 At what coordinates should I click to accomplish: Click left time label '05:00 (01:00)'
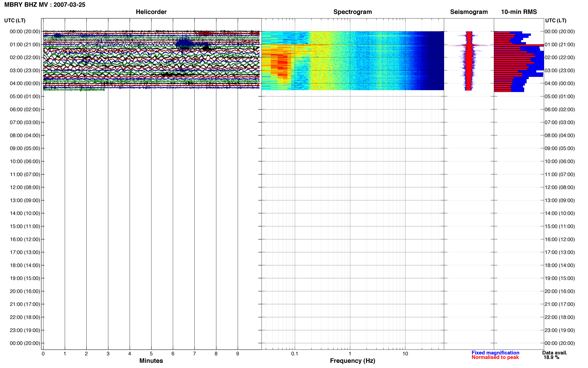pos(25,96)
